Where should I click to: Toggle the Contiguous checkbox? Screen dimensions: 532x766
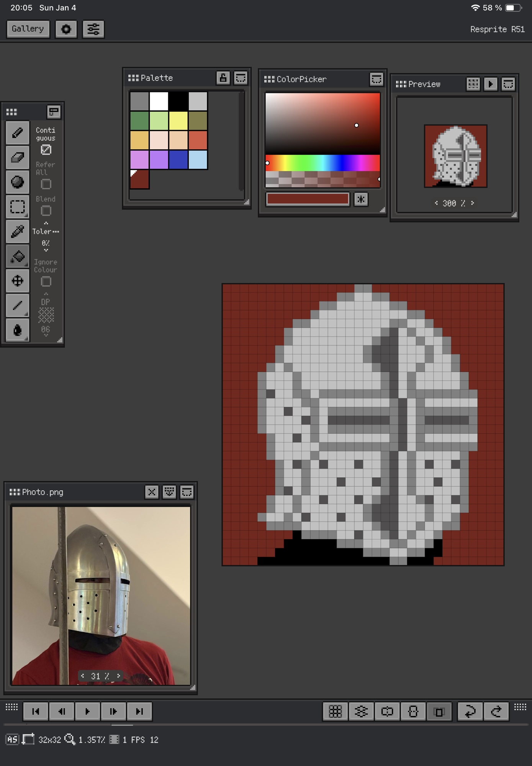coord(46,150)
